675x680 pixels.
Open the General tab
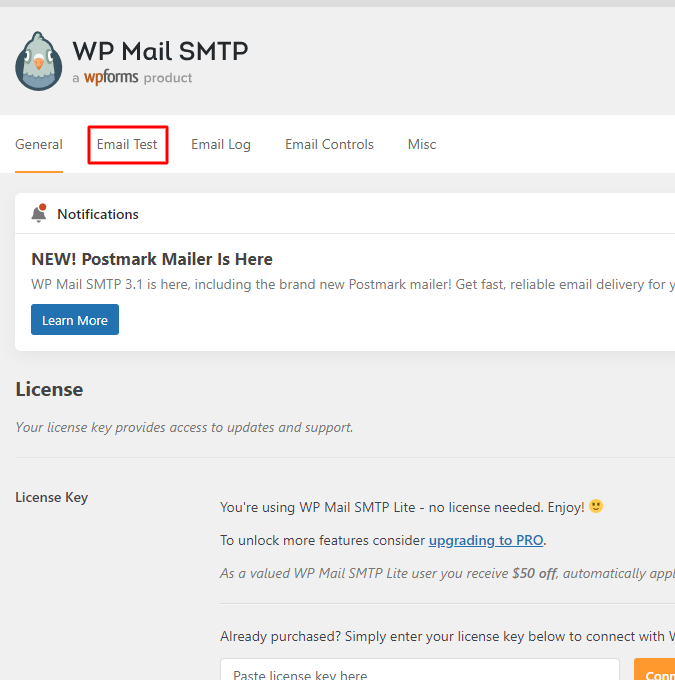39,144
